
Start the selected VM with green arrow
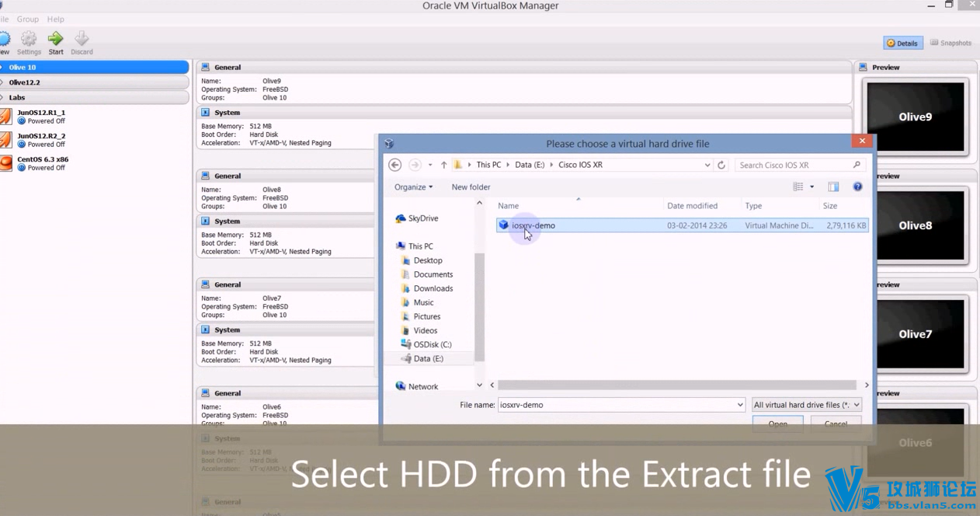pos(56,43)
